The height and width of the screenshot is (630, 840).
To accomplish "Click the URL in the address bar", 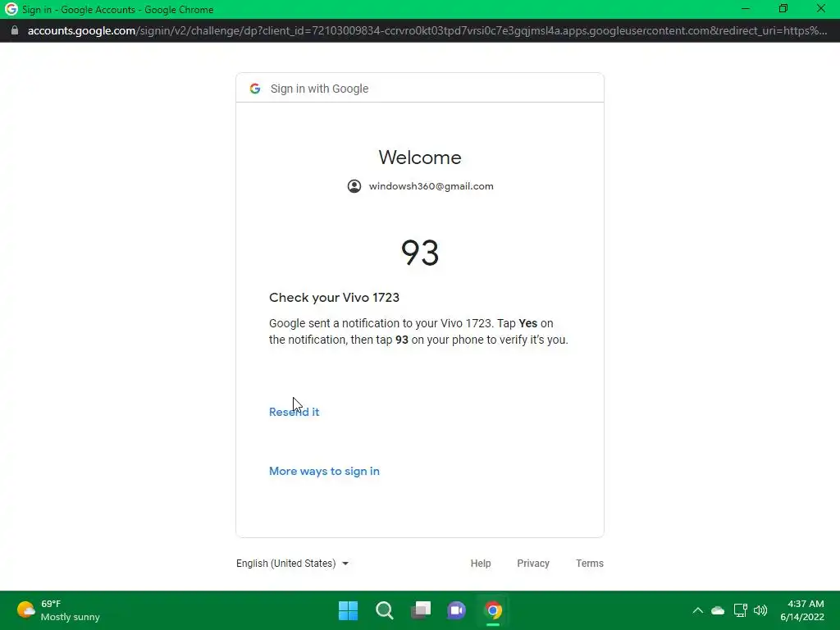I will tap(427, 30).
